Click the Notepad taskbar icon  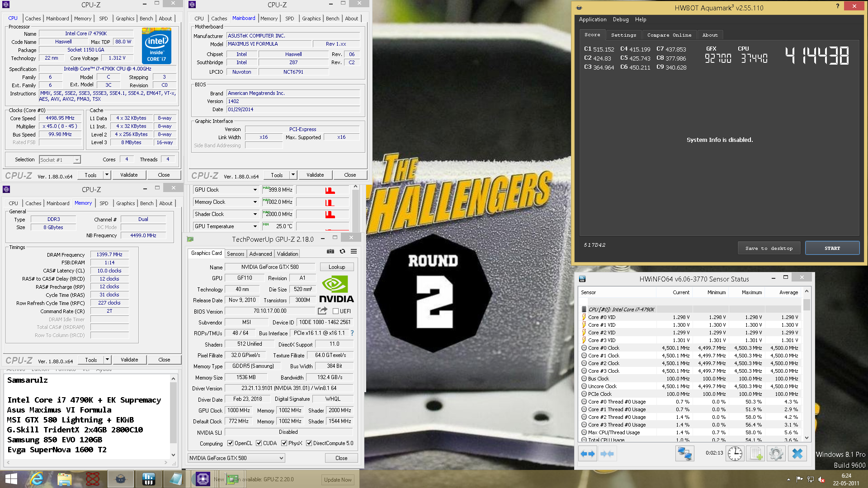[x=176, y=479]
